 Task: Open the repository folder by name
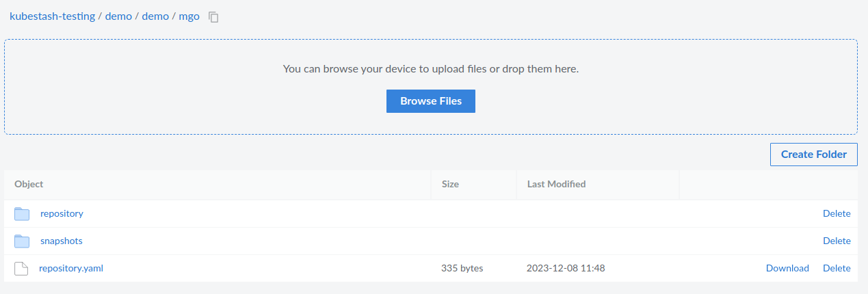[x=62, y=213]
